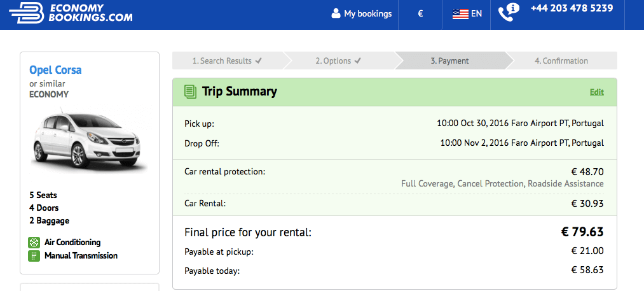Go to the 1. Search Results step

228,61
